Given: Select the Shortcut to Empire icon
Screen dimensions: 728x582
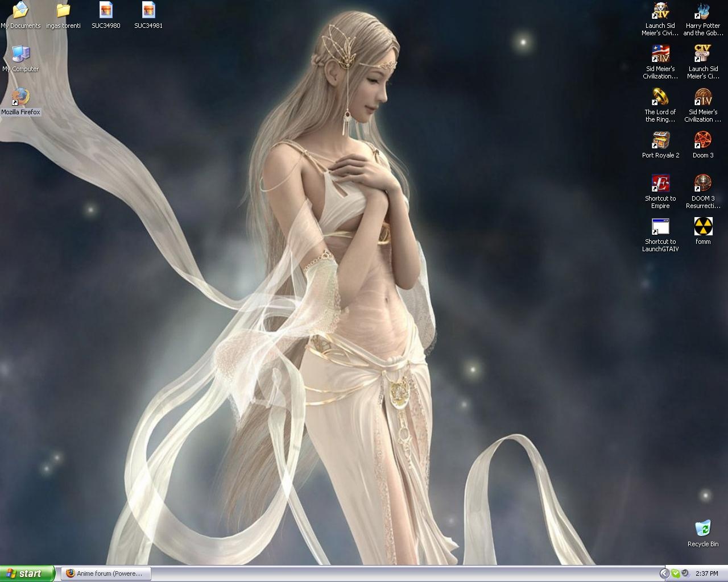Looking at the screenshot, I should pos(660,184).
